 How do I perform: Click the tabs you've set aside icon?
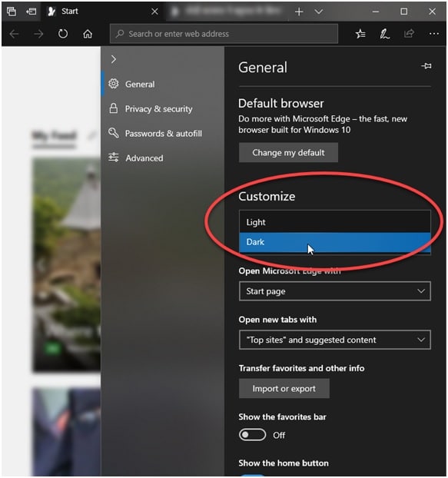pyautogui.click(x=12, y=12)
